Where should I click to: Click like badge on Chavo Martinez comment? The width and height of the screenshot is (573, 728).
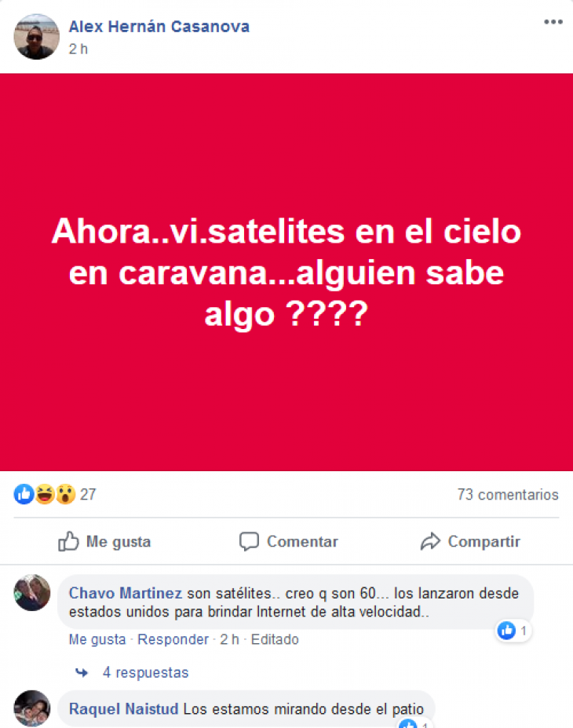[x=513, y=631]
